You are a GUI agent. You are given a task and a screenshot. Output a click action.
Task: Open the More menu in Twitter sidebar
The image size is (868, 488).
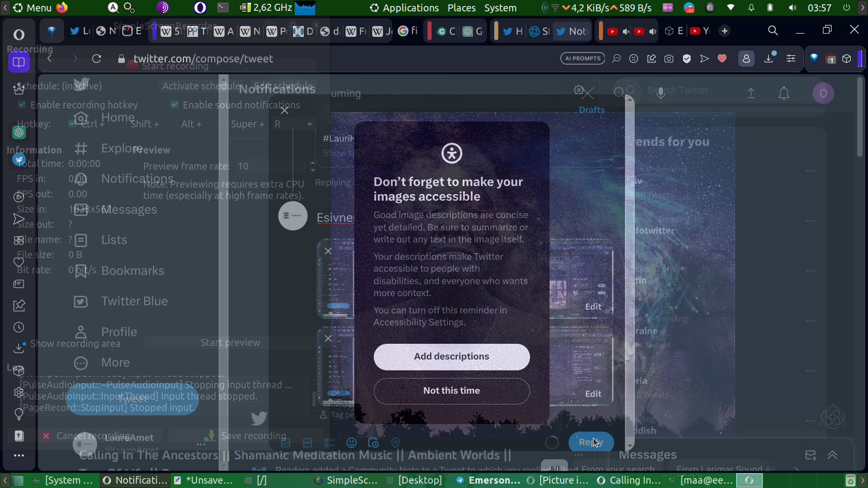102,362
